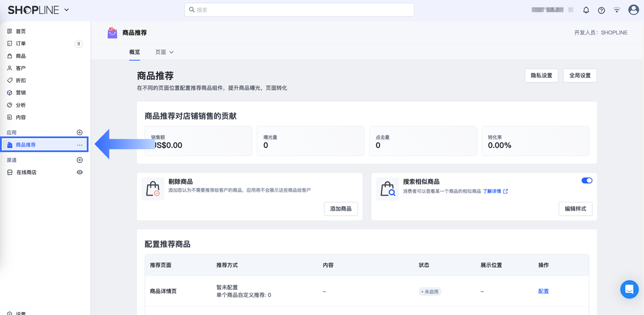Image resolution: width=644 pixels, height=315 pixels.
Task: Click 隐私设置 button
Action: click(x=542, y=76)
